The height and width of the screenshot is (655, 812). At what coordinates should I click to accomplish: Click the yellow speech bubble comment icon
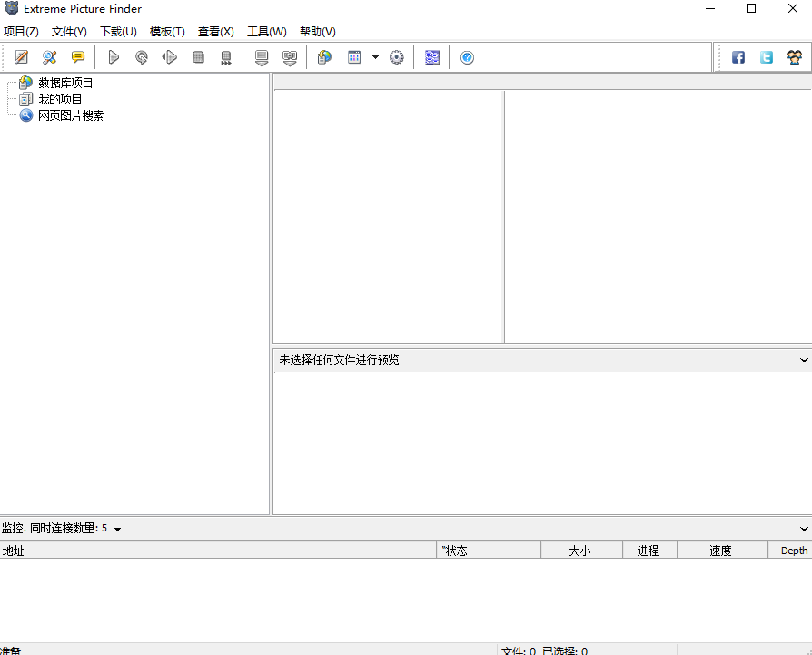[78, 57]
